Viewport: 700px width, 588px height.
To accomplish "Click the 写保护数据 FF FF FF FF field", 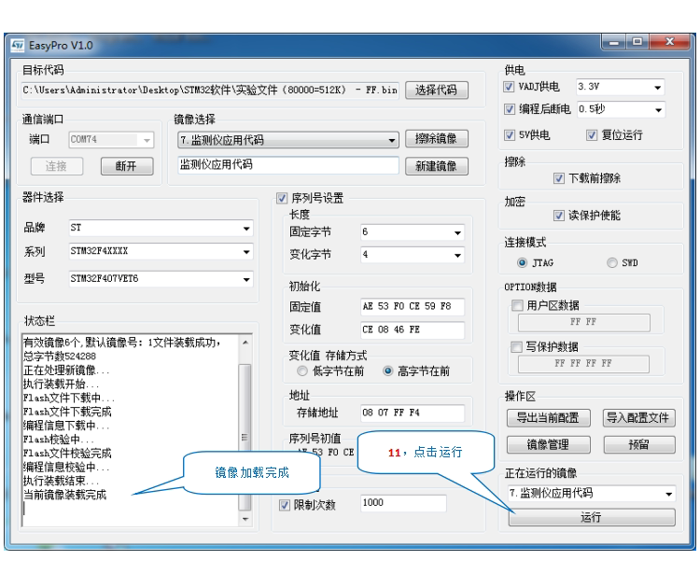I will click(x=583, y=363).
